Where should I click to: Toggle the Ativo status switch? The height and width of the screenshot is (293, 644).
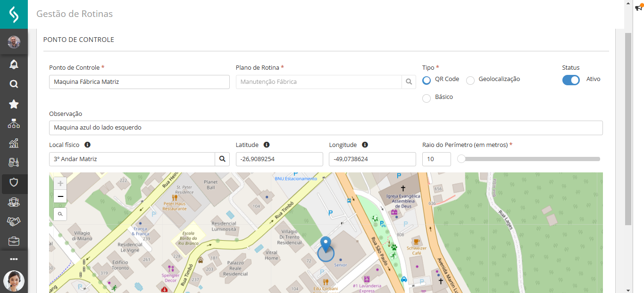(571, 80)
